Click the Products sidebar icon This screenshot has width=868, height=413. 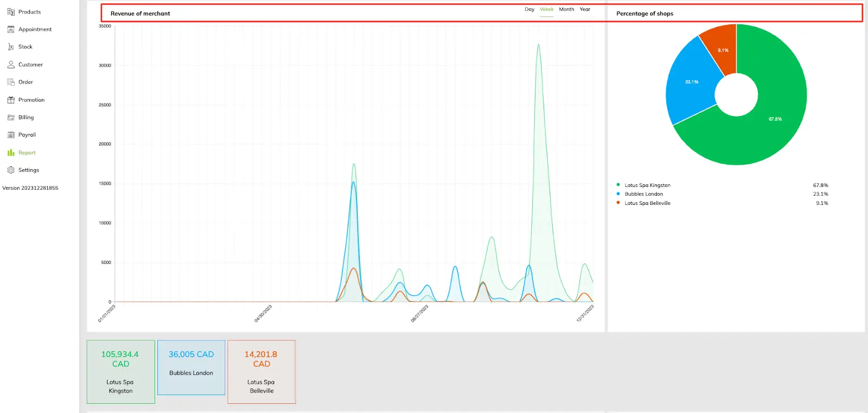coord(11,12)
